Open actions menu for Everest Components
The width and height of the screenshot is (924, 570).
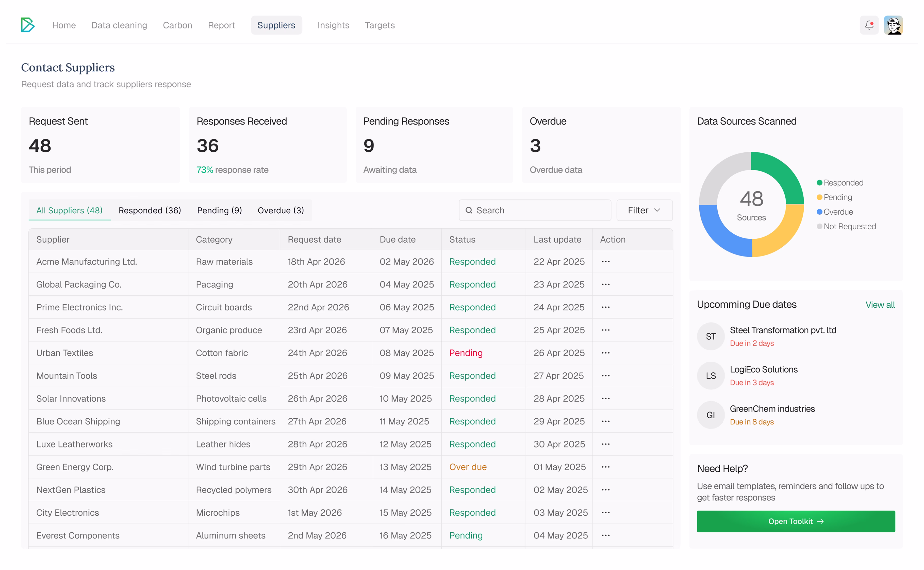click(x=605, y=535)
